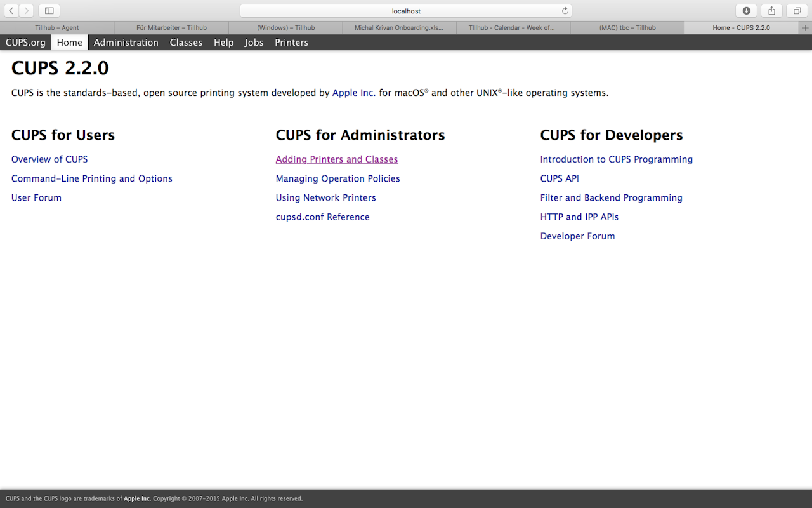Screen dimensions: 812x508
Task: Open the Help page
Action: (224, 43)
